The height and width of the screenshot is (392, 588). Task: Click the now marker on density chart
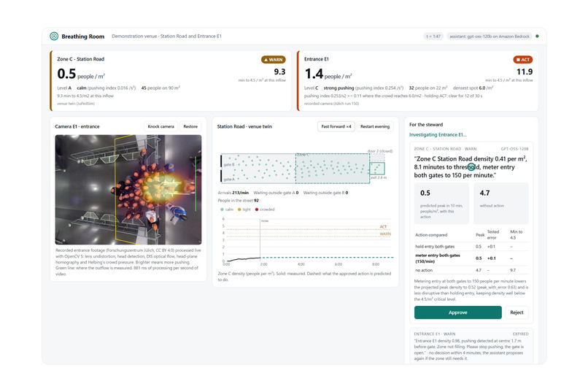pyautogui.click(x=265, y=221)
